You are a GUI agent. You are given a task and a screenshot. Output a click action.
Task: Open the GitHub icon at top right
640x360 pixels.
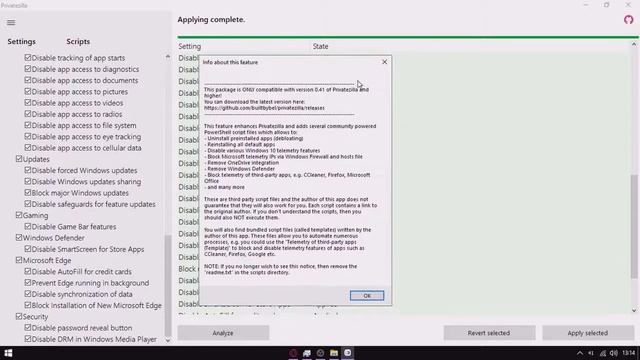pyautogui.click(x=629, y=20)
